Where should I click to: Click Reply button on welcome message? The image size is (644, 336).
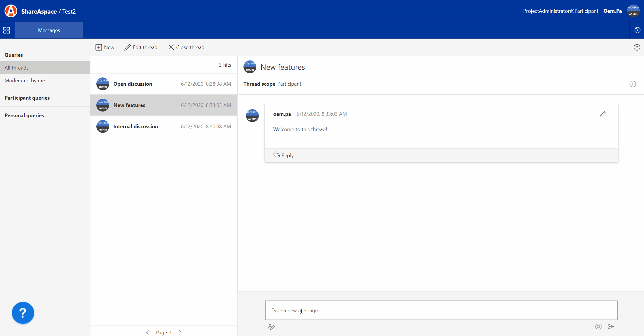tap(284, 155)
